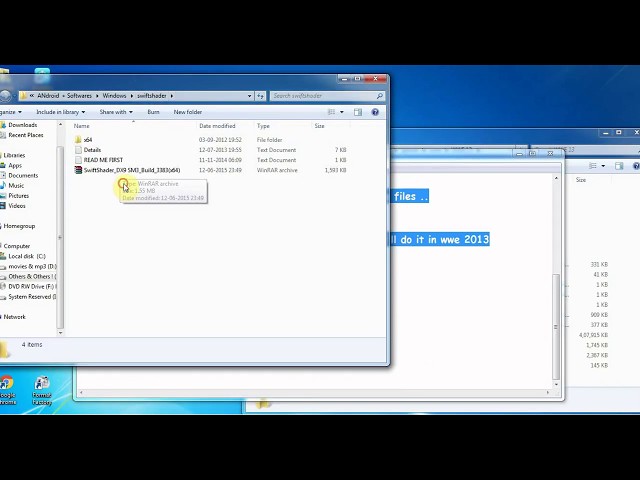Click the search magnifier icon

[x=380, y=96]
